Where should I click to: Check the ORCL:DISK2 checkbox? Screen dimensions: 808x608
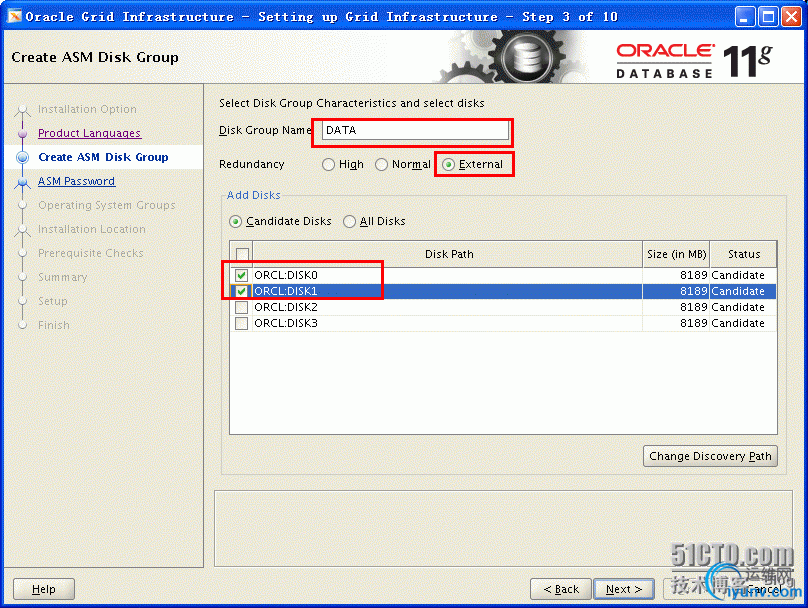coord(241,308)
